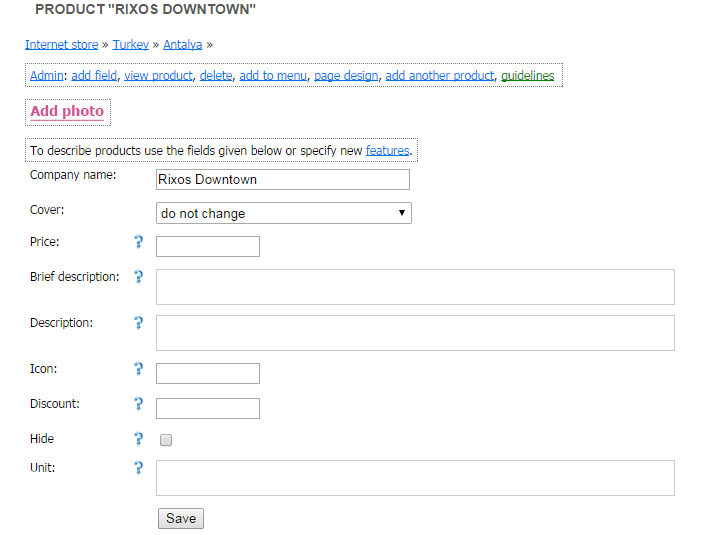The width and height of the screenshot is (710, 535).
Task: Toggle the Hide checkbox
Action: coord(166,440)
